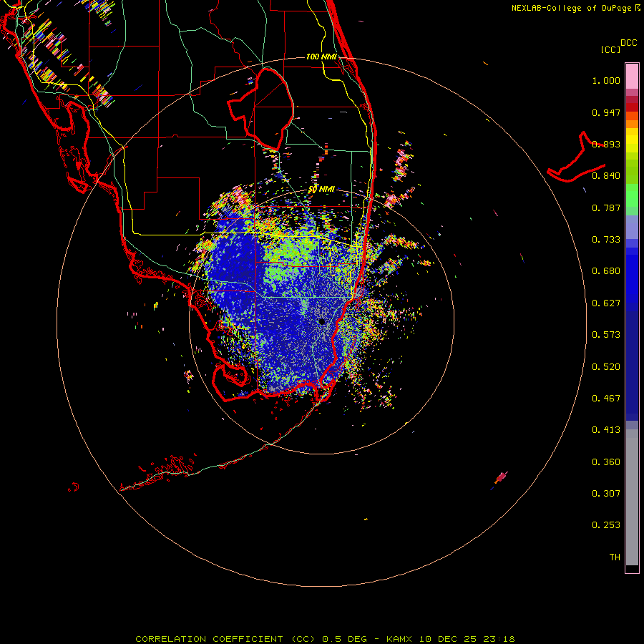Screen dimensions: 644x644
Task: Click the 0.573 scale value
Action: tap(606, 335)
